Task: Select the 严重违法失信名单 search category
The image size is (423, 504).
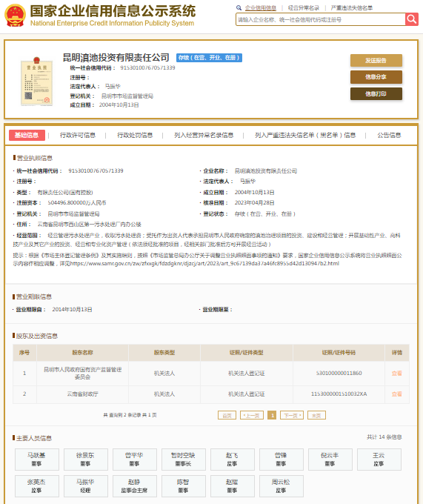Action: (352, 7)
